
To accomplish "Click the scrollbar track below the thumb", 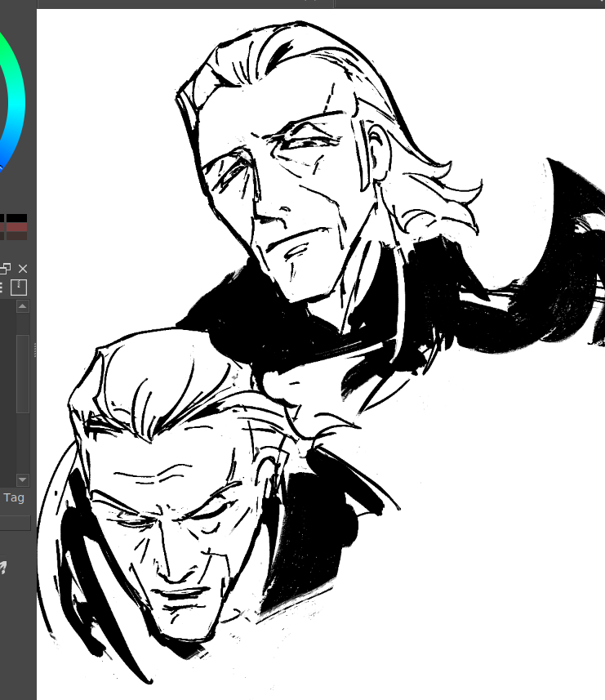I will pyautogui.click(x=22, y=445).
